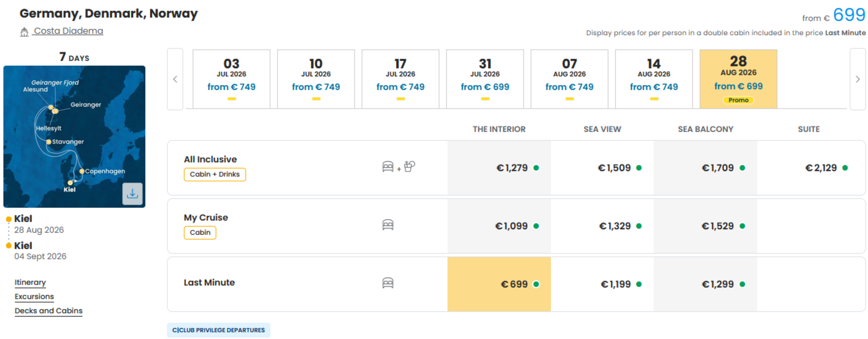868x339 pixels.
Task: Open the Itinerary link
Action: pyautogui.click(x=30, y=282)
